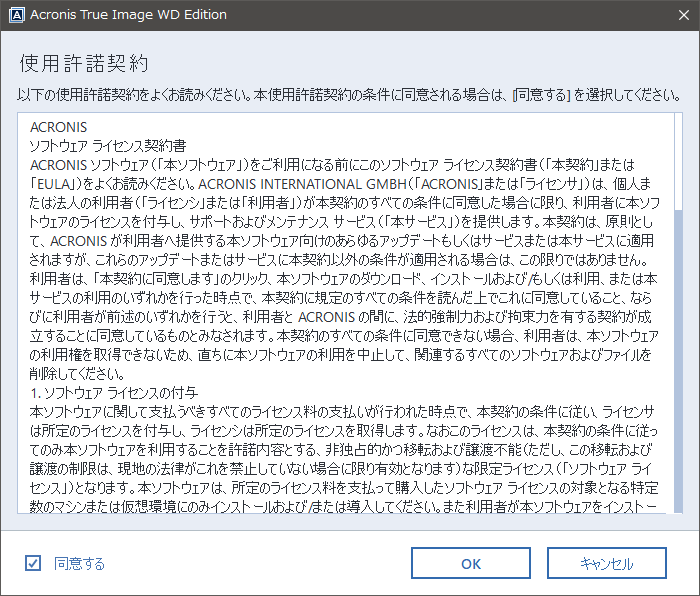
Task: Toggle the 同意する checkbox
Action: 33,563
